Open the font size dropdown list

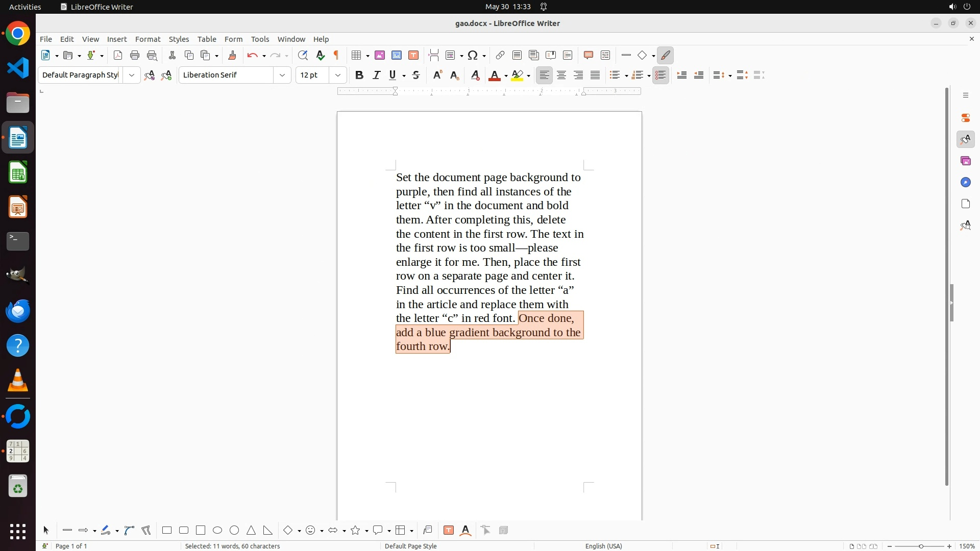click(338, 75)
